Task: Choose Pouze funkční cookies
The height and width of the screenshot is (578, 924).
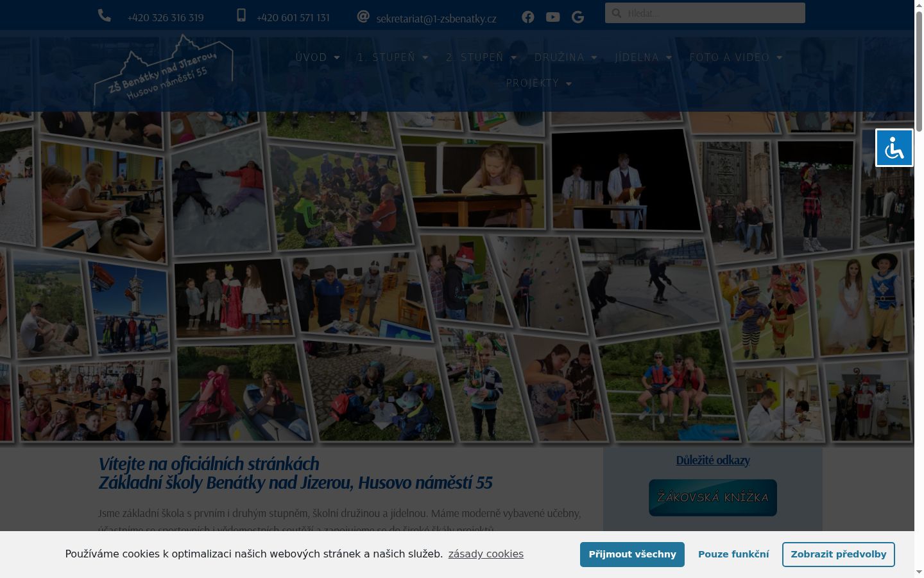Action: coord(733,554)
